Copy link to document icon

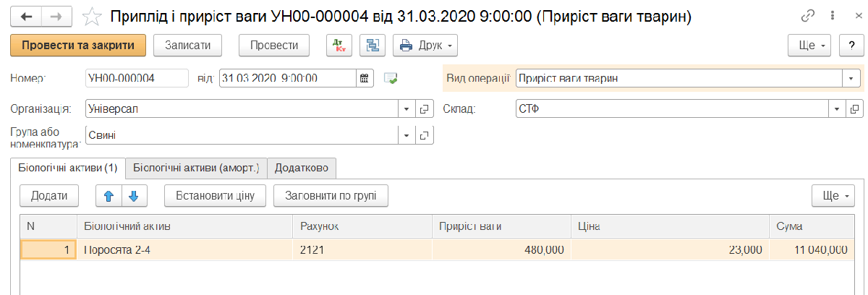pyautogui.click(x=809, y=17)
